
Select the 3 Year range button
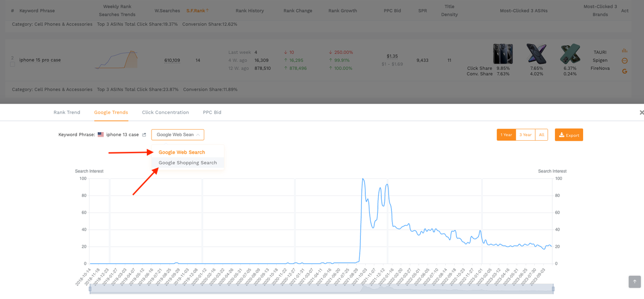(525, 135)
